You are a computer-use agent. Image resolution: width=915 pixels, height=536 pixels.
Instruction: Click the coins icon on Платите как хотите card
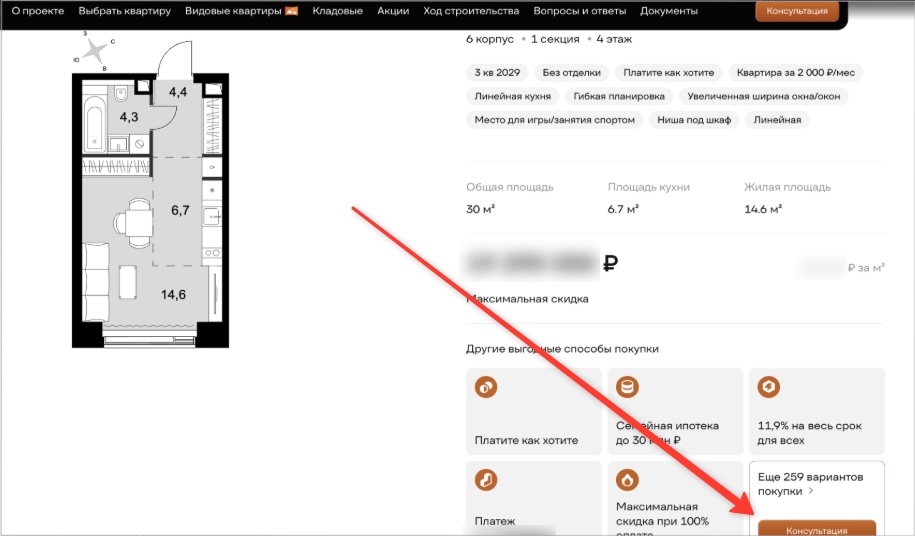[x=486, y=387]
